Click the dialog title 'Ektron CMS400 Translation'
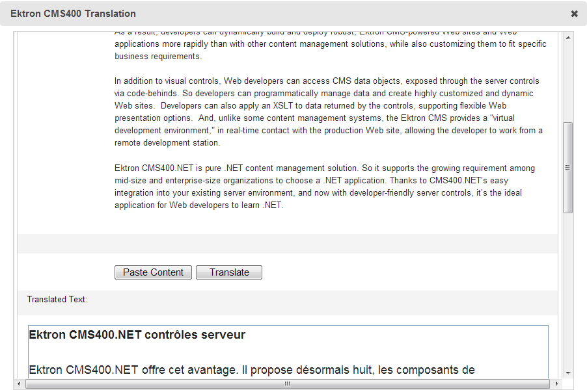587x392 pixels. [x=74, y=14]
